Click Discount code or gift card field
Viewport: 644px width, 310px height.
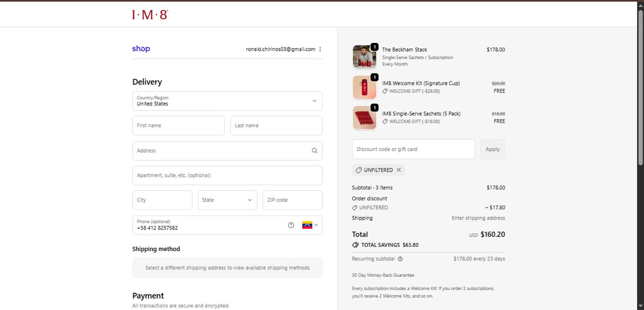413,149
